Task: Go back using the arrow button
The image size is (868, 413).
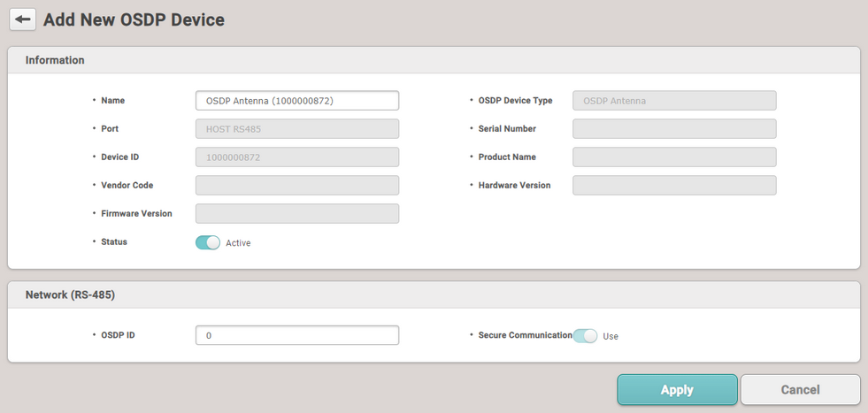Action: click(23, 20)
